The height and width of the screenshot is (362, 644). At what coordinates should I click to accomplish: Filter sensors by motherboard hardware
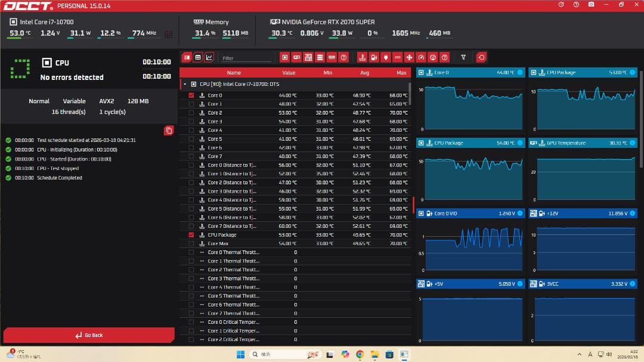pos(308,57)
